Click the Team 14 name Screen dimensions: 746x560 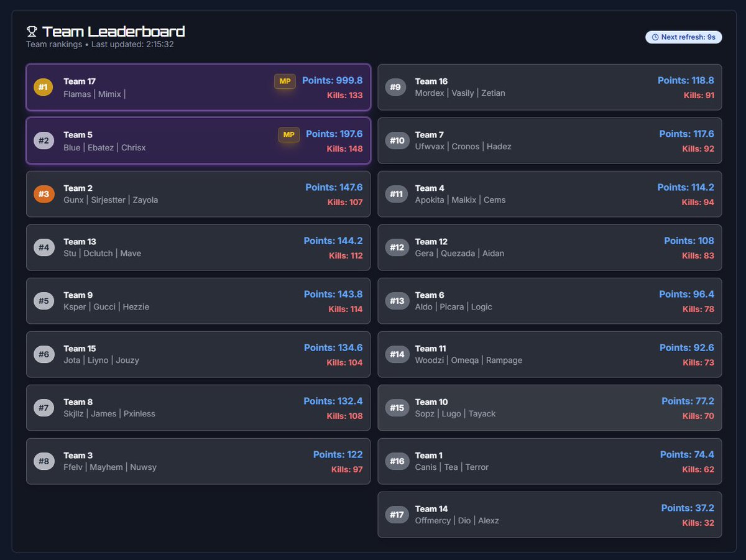[431, 509]
